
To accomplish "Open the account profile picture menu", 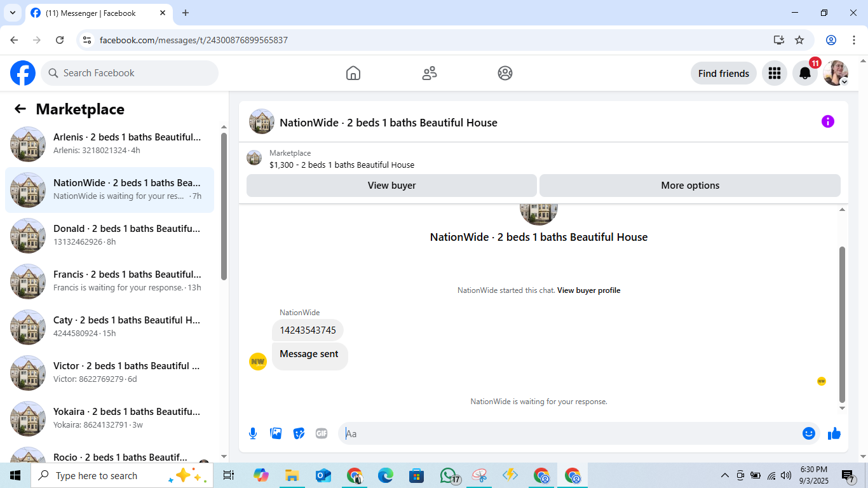I will click(836, 73).
